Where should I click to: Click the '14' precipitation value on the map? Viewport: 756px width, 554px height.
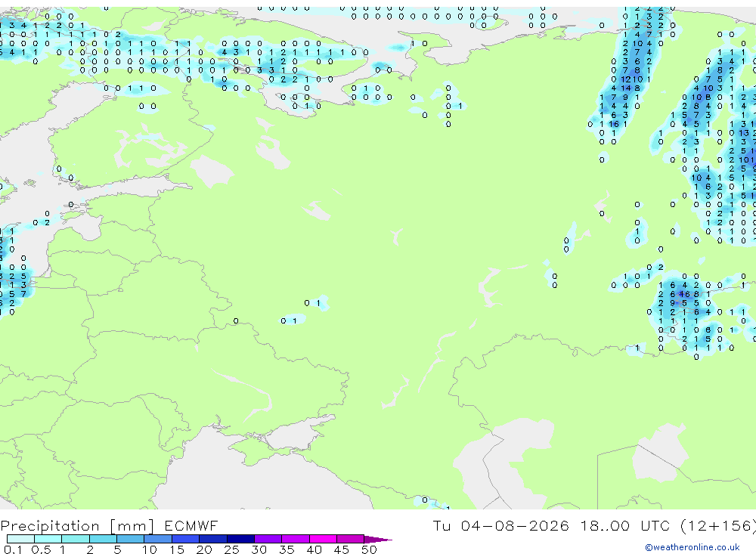point(625,88)
